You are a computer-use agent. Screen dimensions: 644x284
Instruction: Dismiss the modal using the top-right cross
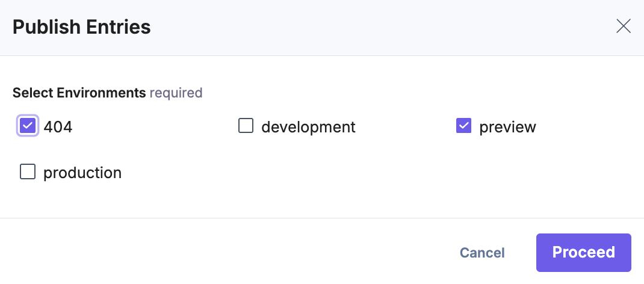[623, 26]
